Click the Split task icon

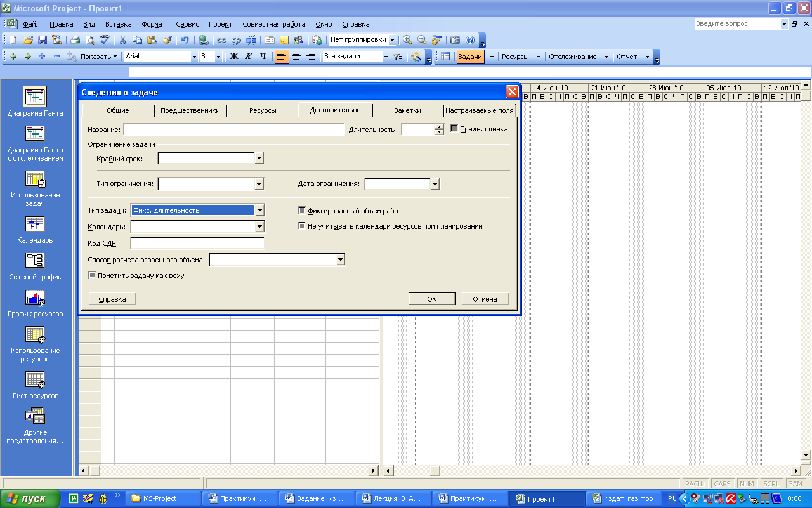point(251,39)
